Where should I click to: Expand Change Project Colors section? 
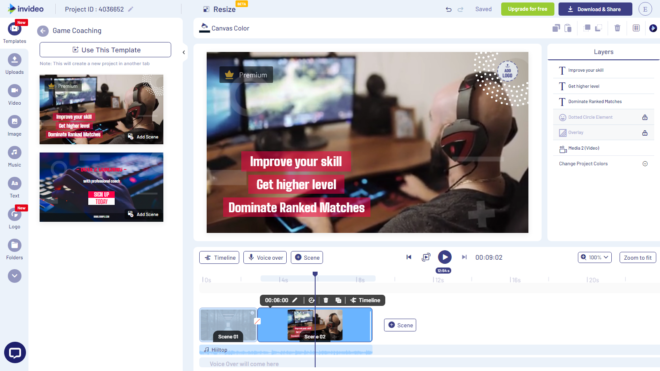click(x=645, y=164)
